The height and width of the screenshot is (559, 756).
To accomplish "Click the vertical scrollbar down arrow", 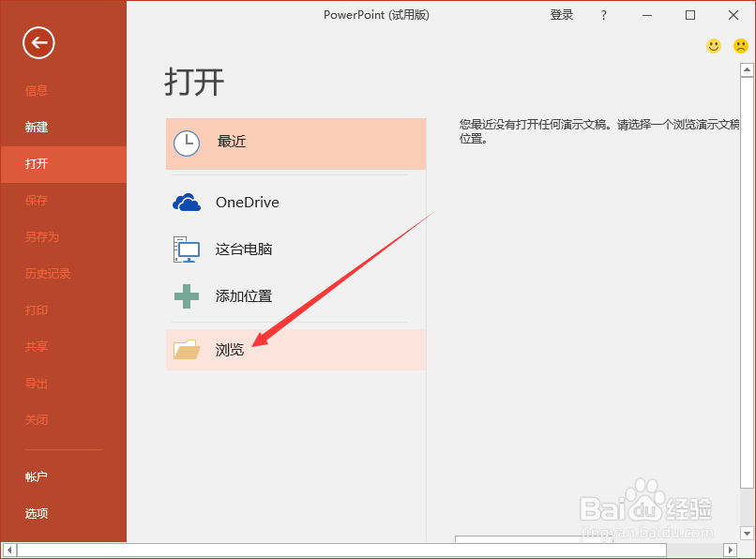I will click(x=747, y=534).
